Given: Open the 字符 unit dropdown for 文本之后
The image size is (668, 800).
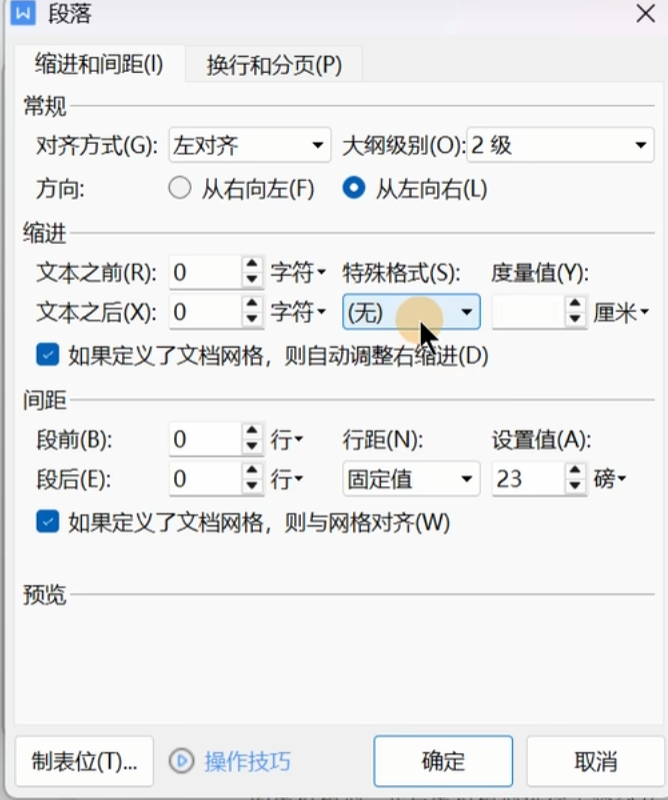Looking at the screenshot, I should pos(298,312).
